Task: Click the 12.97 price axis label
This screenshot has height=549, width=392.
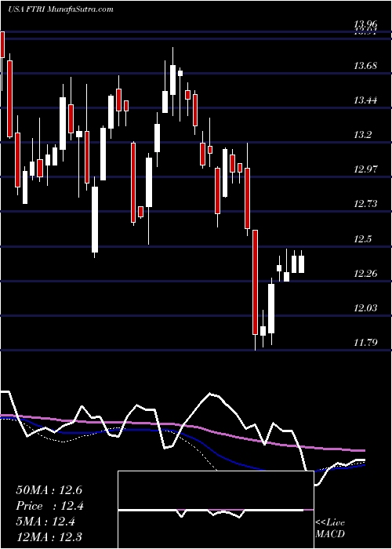Action: click(x=365, y=169)
